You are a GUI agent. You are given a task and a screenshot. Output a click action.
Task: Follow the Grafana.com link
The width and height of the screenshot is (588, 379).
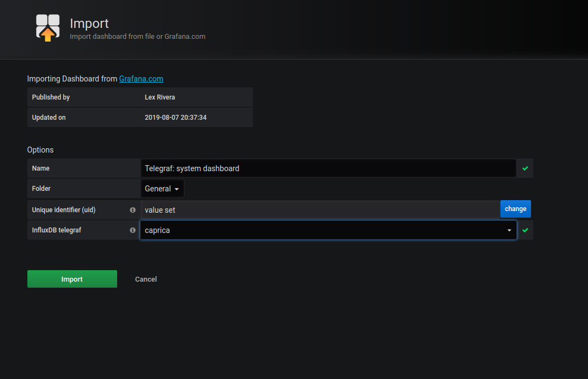[141, 79]
